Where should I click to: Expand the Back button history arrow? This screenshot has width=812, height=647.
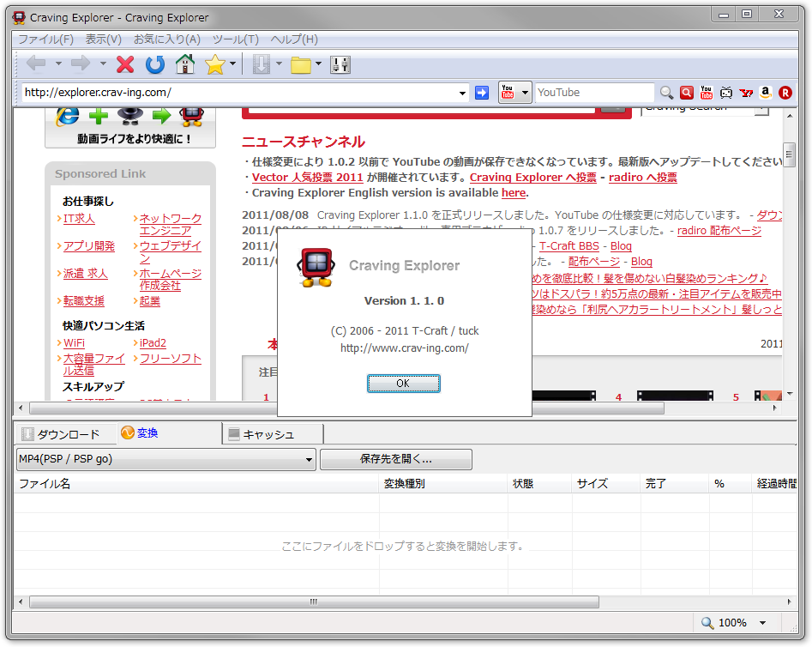click(x=58, y=63)
